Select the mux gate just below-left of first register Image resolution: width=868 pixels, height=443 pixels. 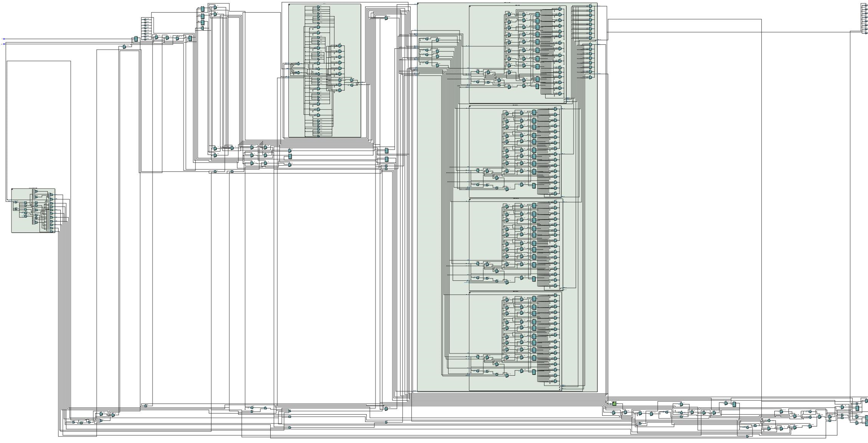click(x=124, y=47)
